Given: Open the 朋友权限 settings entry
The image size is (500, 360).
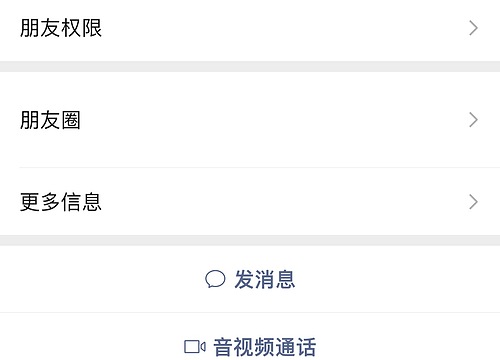Looking at the screenshot, I should click(250, 30).
